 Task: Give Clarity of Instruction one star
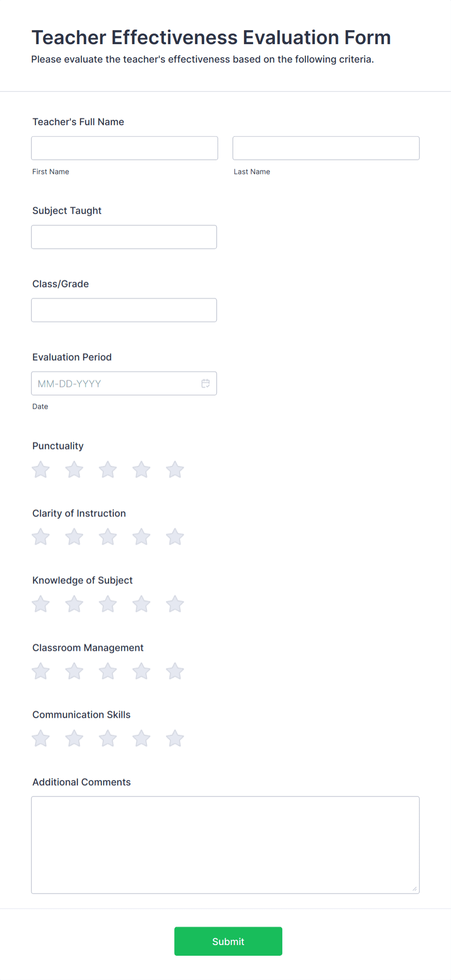coord(40,537)
